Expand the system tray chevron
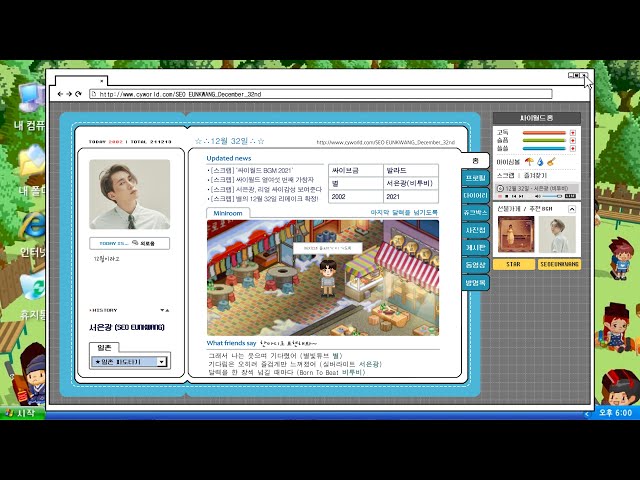Image resolution: width=640 pixels, height=480 pixels. (x=587, y=414)
